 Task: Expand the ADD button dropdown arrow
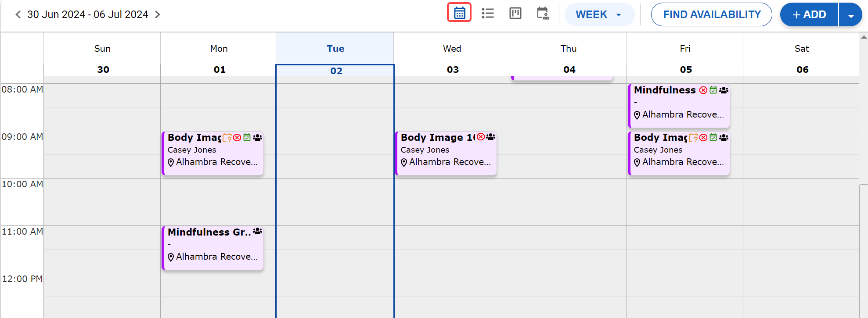coord(851,15)
